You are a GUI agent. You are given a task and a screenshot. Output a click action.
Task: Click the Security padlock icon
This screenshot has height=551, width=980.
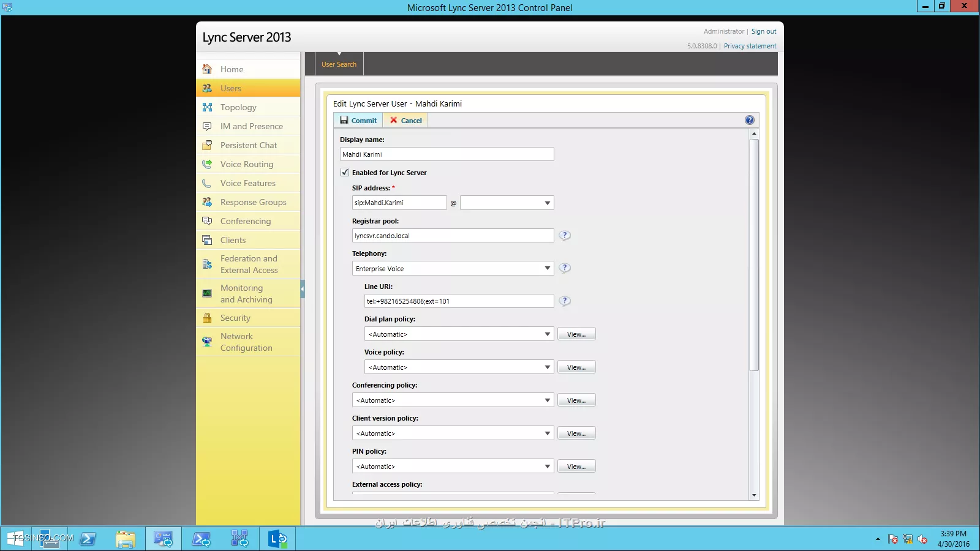(207, 318)
